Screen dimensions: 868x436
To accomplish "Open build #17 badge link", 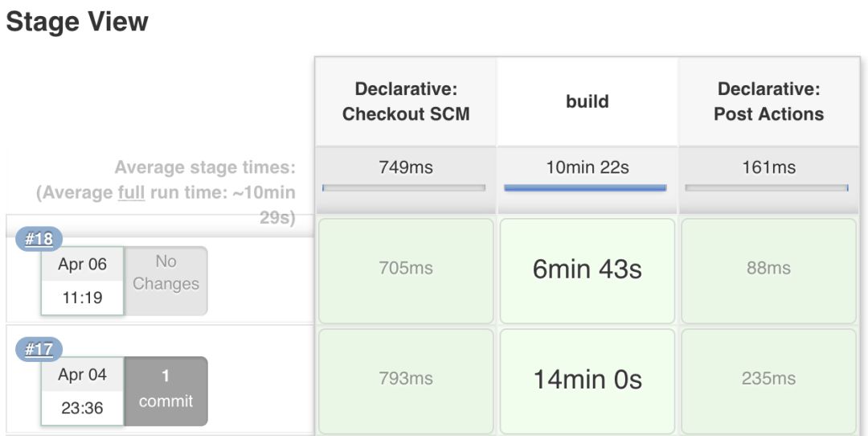I will [x=39, y=350].
